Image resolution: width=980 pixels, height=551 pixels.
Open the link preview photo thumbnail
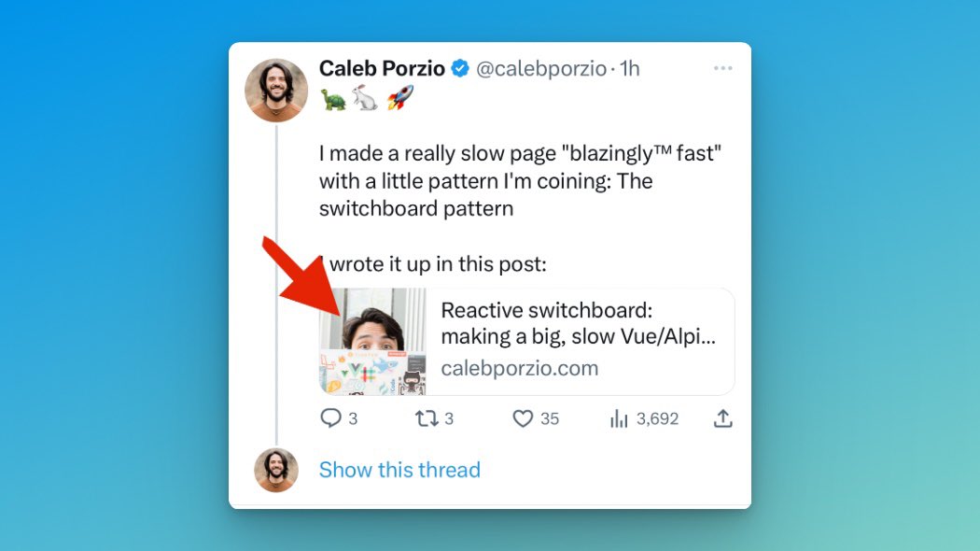coord(373,342)
